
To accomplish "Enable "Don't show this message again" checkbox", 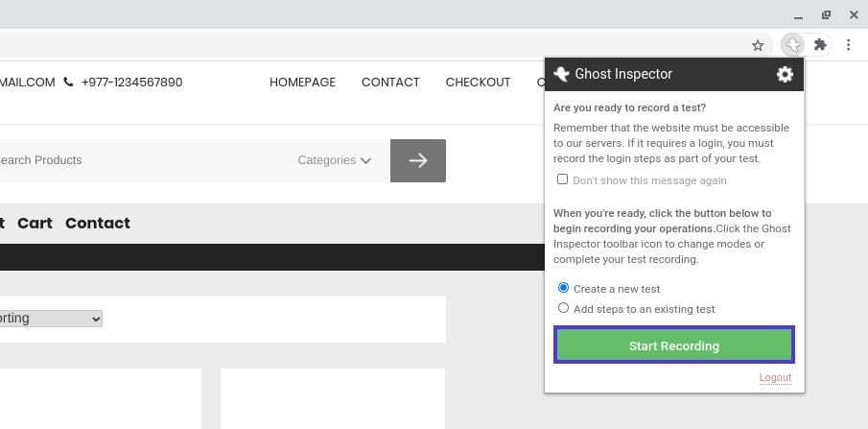I will (563, 180).
